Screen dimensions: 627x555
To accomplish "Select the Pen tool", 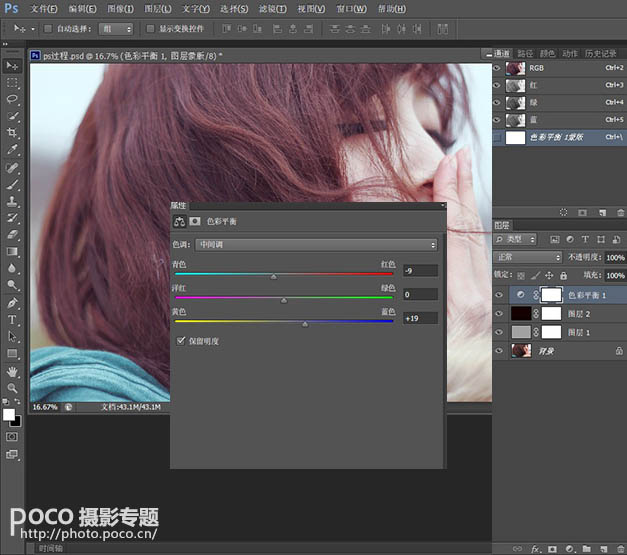I will [x=13, y=303].
